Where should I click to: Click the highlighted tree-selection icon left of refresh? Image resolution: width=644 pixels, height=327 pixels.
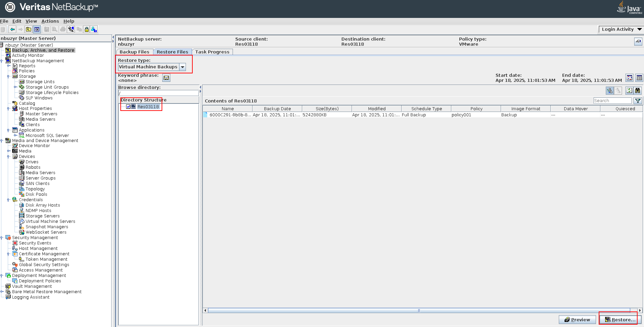[x=610, y=91]
